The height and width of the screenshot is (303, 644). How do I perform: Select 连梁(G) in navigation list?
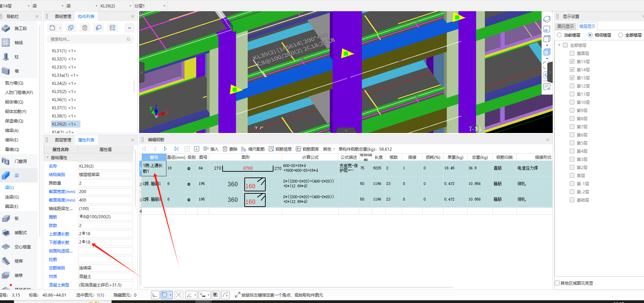(12, 197)
